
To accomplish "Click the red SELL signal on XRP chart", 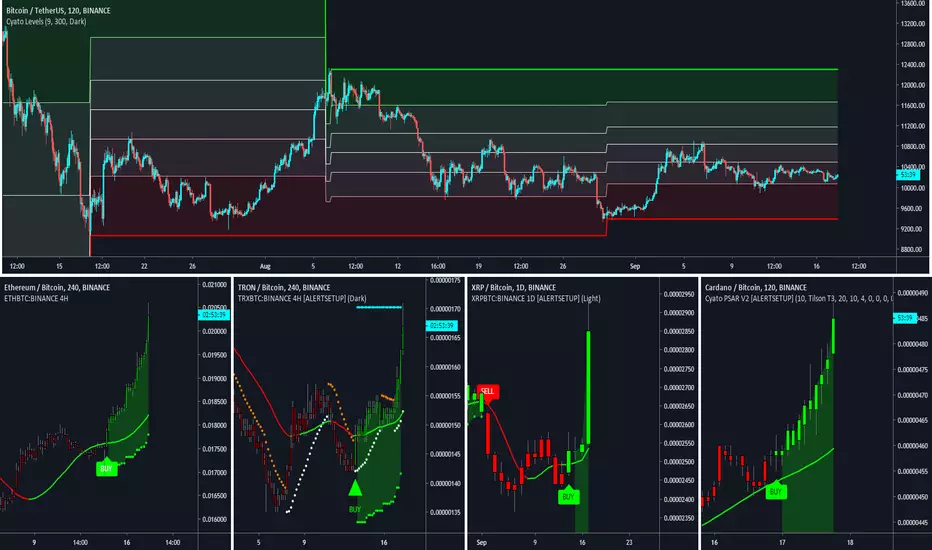I will (x=487, y=392).
